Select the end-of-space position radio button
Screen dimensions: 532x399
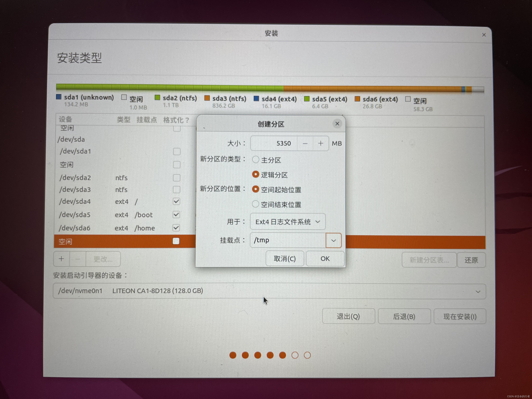(x=255, y=204)
